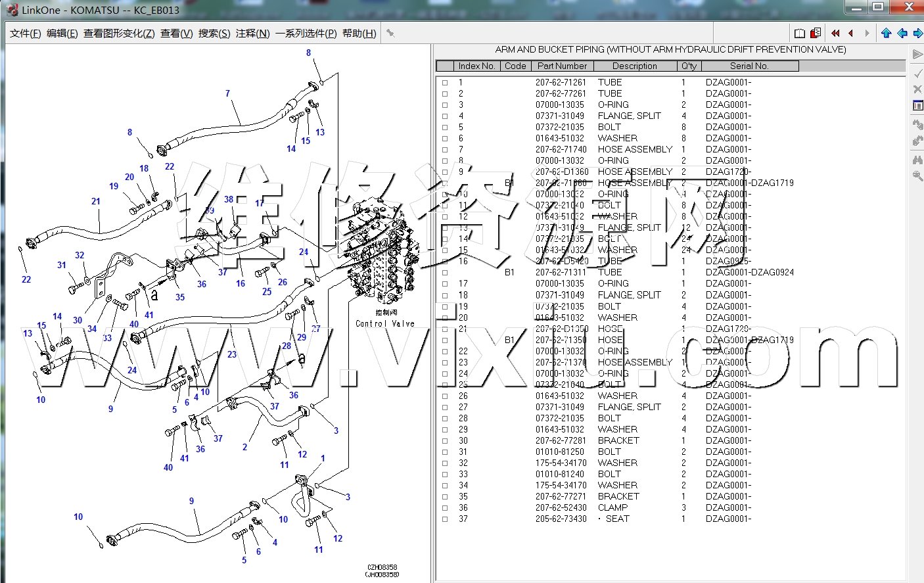The image size is (924, 583).
Task: Jump back with the double-left red arrows
Action: click(x=835, y=34)
